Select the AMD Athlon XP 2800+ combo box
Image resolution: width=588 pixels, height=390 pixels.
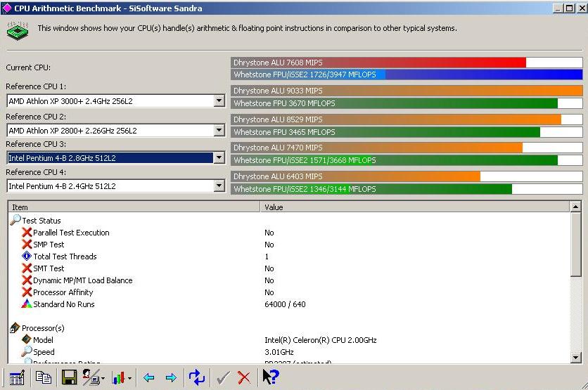point(115,131)
